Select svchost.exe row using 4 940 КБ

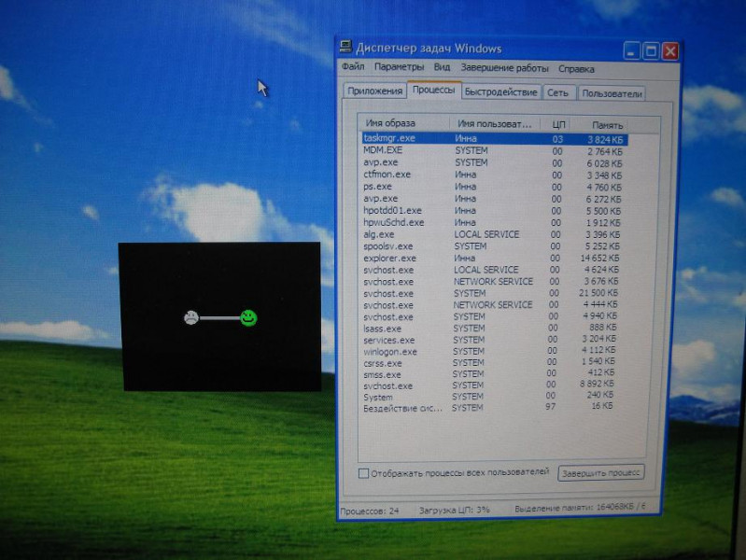[490, 316]
